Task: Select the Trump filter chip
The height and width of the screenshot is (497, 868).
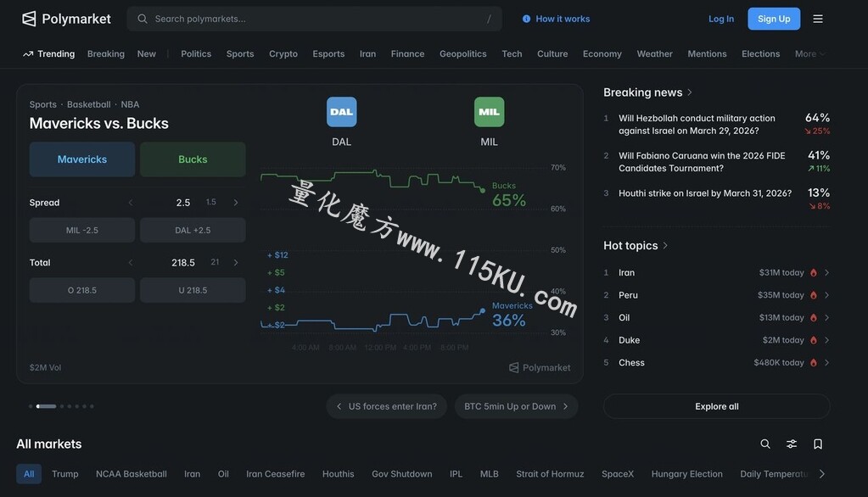Action: click(x=65, y=474)
